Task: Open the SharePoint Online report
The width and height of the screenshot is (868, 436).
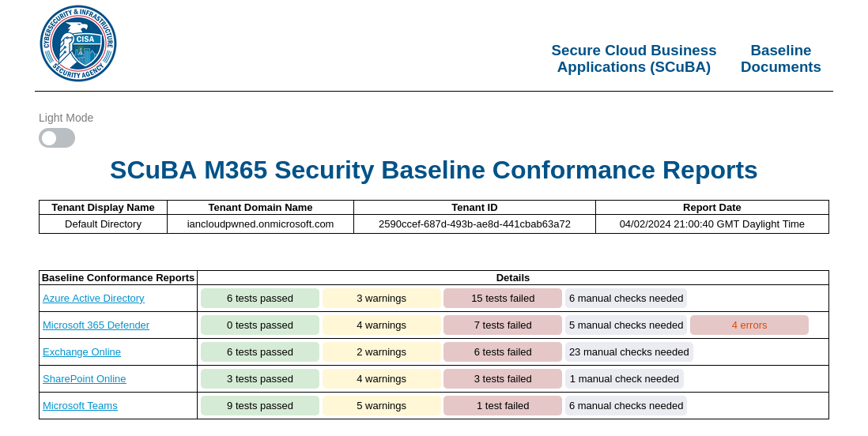Action: coord(84,379)
